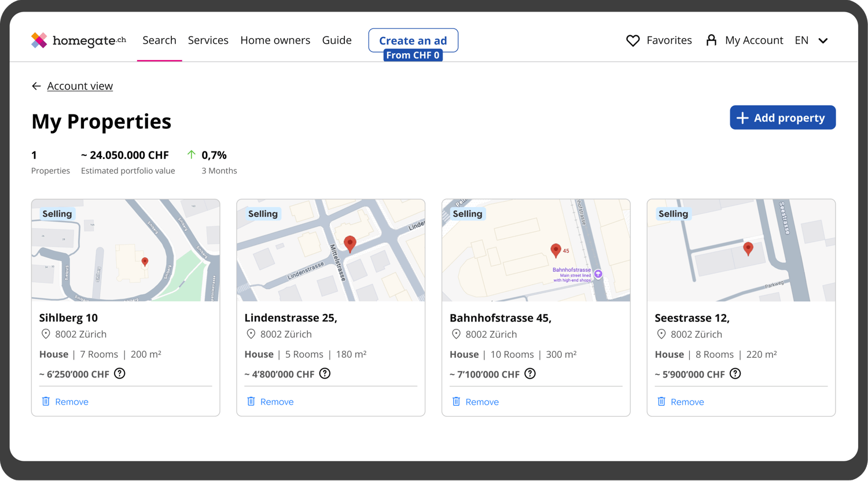
Task: Click Selling tag on Sihlberg 10 card
Action: pyautogui.click(x=57, y=214)
